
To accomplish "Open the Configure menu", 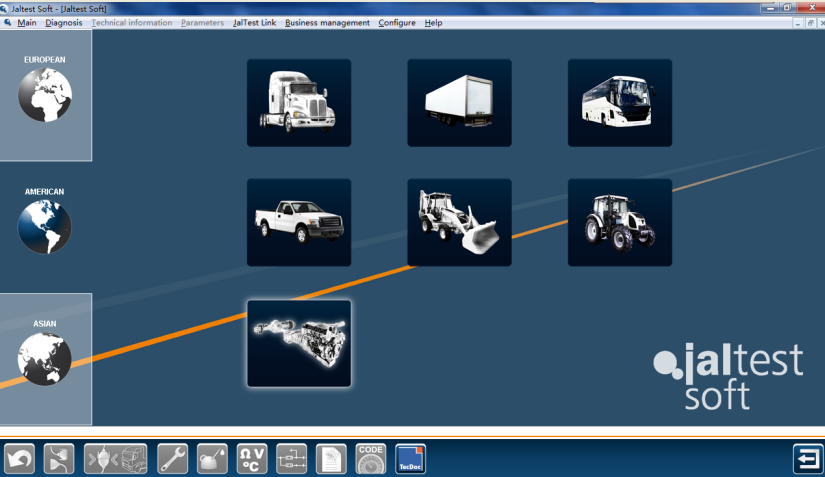I will coord(397,23).
